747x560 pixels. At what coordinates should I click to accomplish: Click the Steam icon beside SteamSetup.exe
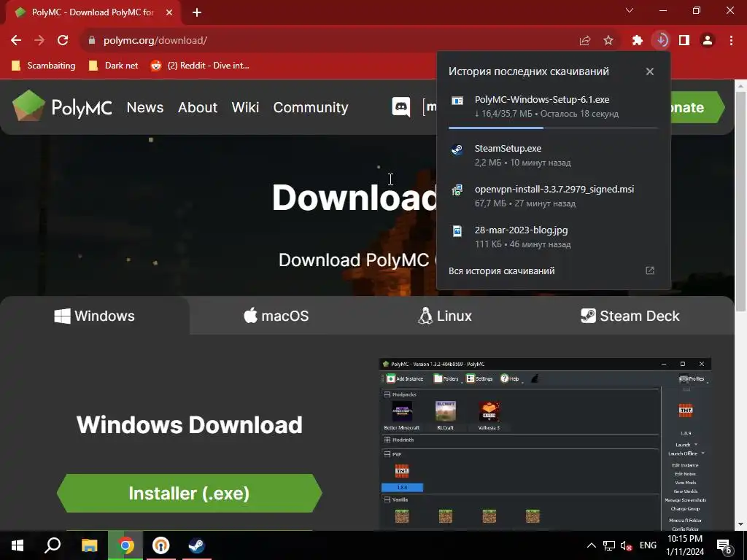[x=457, y=149]
